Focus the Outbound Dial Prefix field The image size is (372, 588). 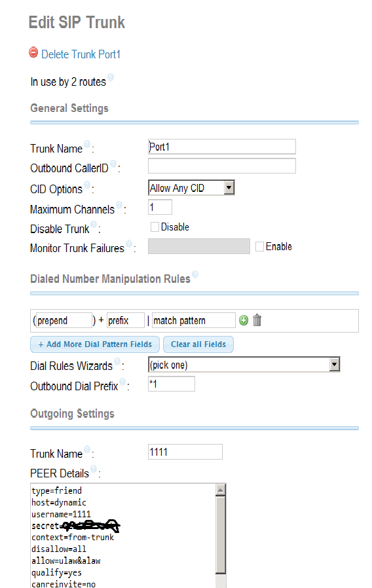click(172, 384)
